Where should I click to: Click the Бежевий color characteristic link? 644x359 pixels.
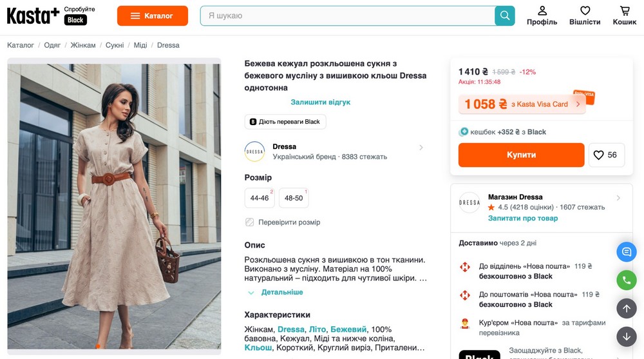[x=348, y=329]
